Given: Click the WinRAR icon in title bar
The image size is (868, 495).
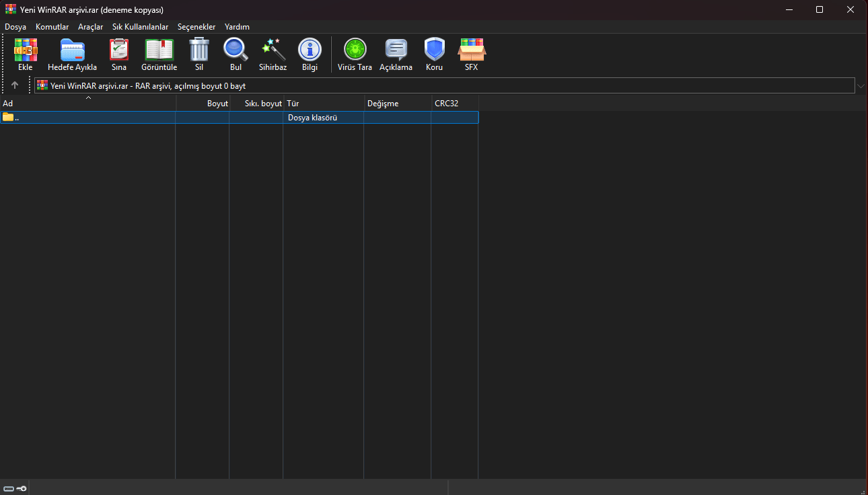Looking at the screenshot, I should [10, 9].
